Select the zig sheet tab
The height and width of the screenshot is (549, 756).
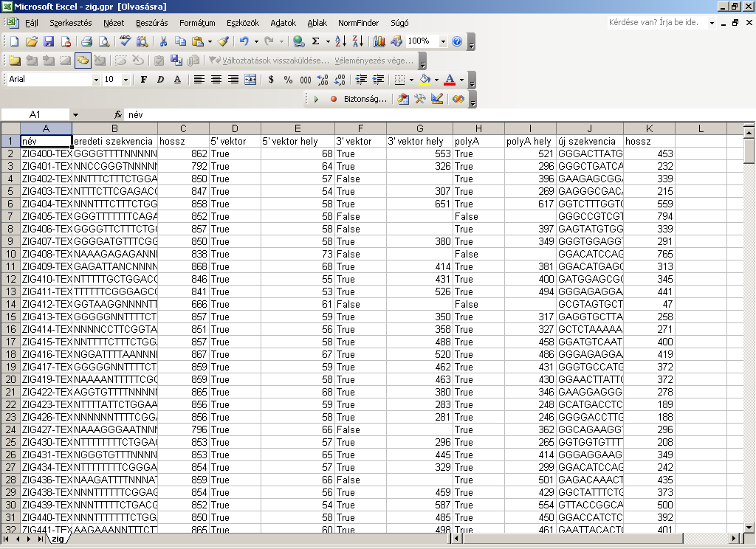[x=58, y=539]
